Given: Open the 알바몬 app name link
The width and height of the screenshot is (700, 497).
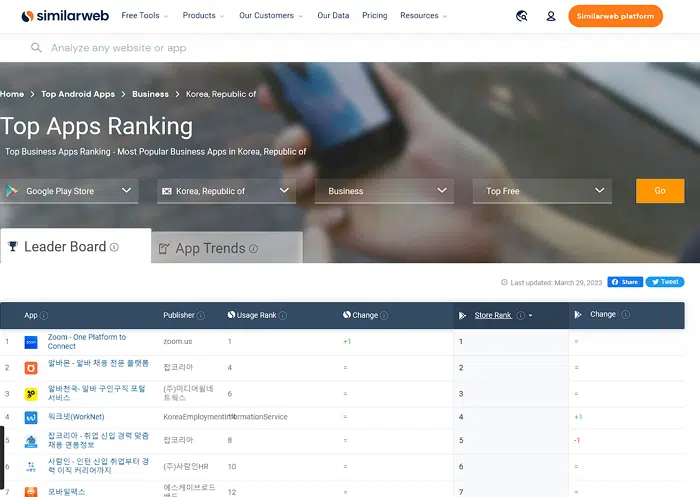Looking at the screenshot, I should click(x=98, y=363).
